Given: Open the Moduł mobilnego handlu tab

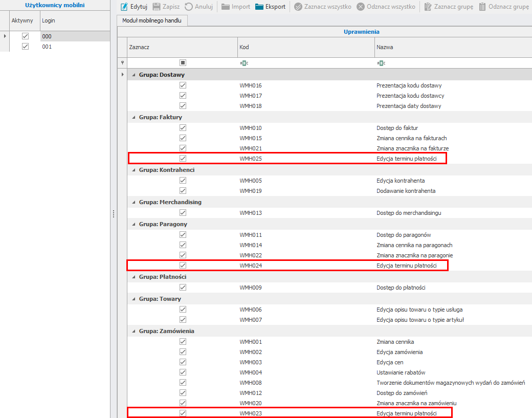Looking at the screenshot, I should point(152,20).
